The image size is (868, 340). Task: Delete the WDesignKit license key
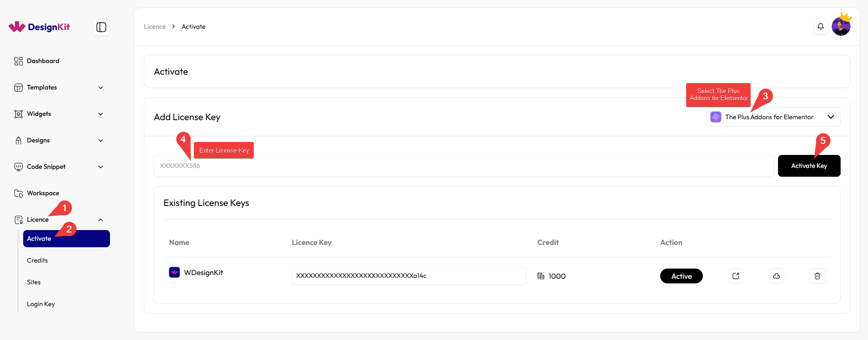click(817, 276)
